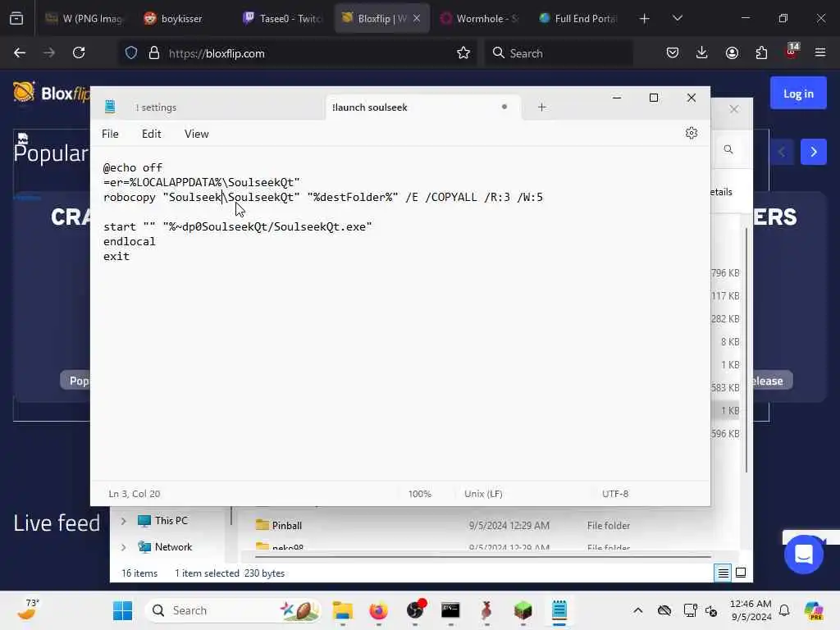Switch to Full End Portal browser tab
Screen dimensions: 840x630
coord(578,19)
